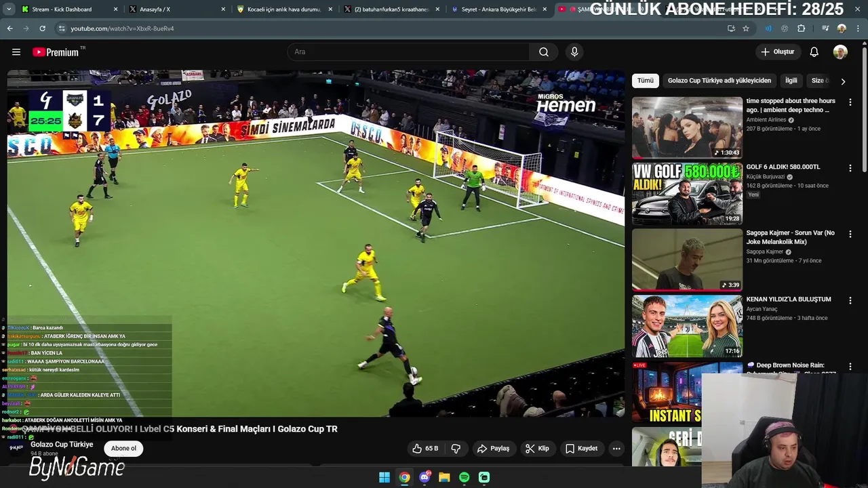Viewport: 868px width, 488px height.
Task: Switch to the batuhanfurkan5 kıraathanesi tab
Action: tap(392, 9)
